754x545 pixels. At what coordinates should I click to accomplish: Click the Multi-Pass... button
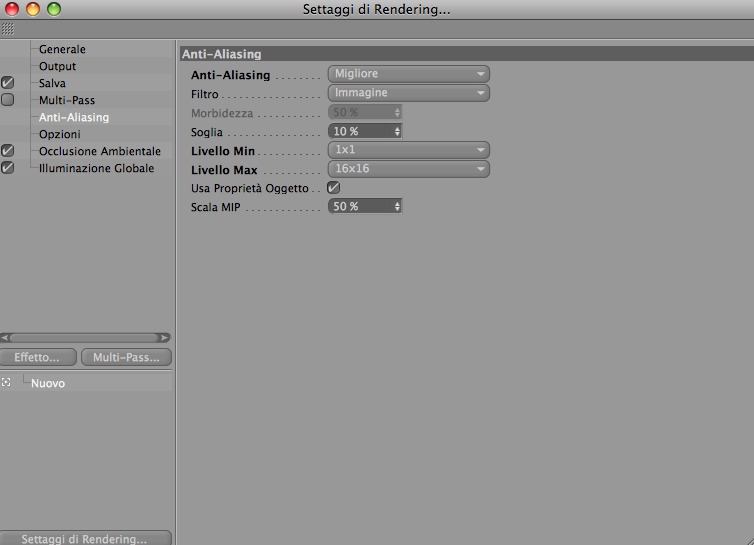(x=126, y=357)
